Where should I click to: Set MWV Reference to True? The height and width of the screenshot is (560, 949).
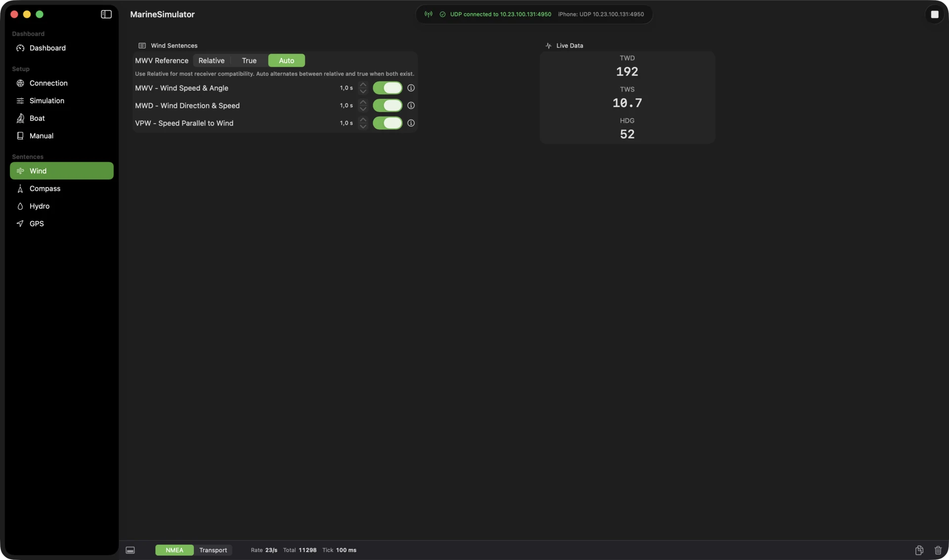coord(249,60)
